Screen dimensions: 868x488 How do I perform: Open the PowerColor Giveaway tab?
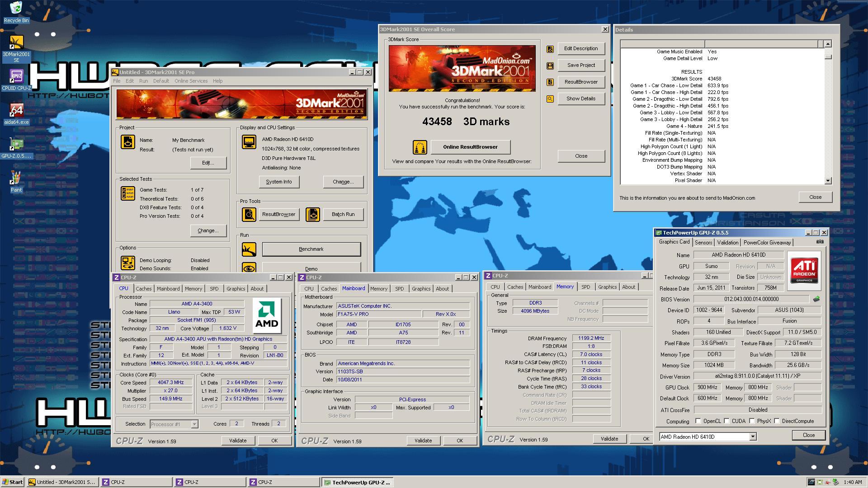pyautogui.click(x=767, y=243)
